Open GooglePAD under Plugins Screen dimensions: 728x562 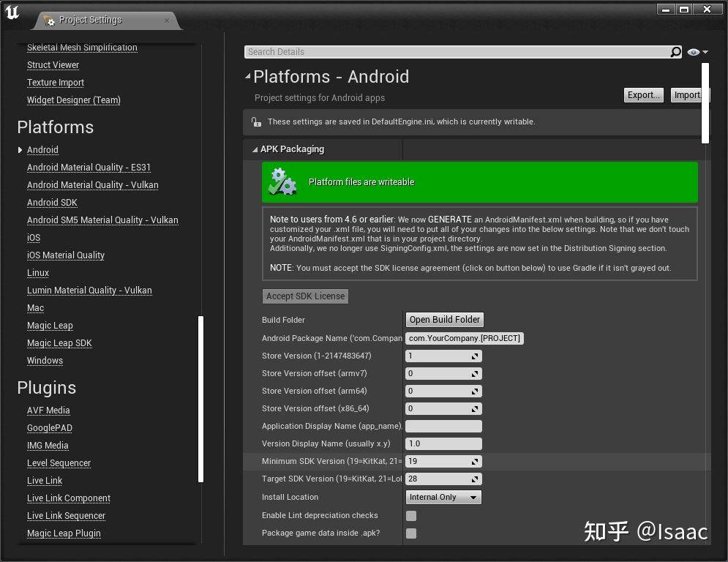click(x=48, y=428)
